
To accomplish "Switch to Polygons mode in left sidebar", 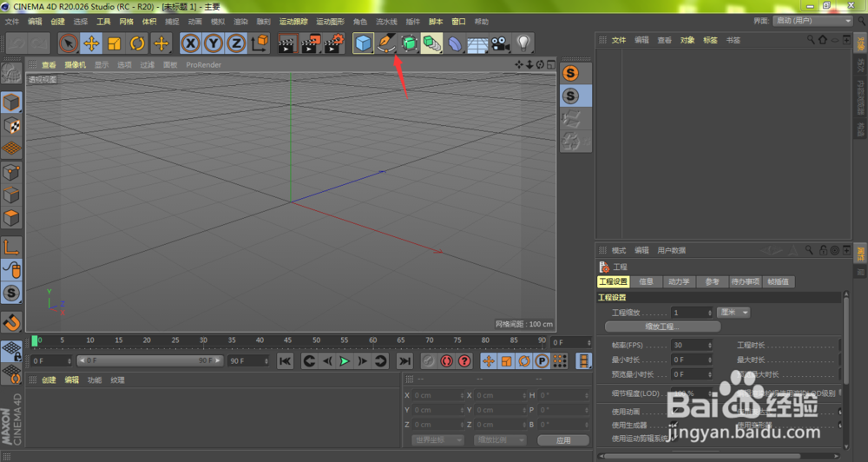I will [x=11, y=218].
